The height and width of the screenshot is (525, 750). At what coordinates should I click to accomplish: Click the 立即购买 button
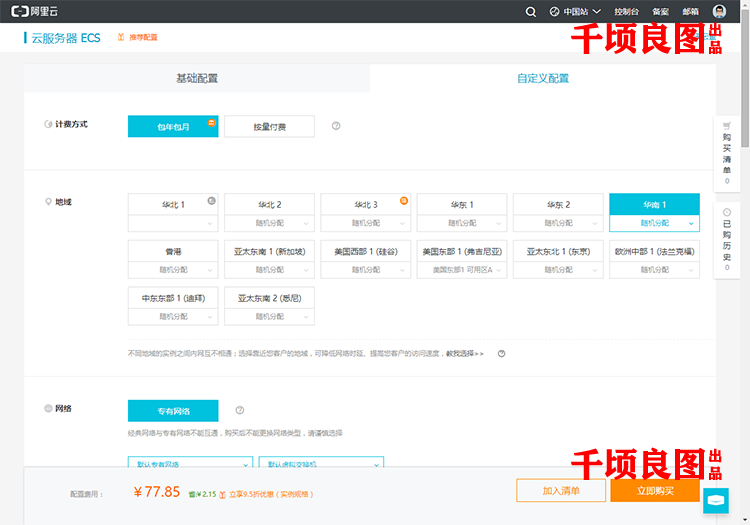pos(655,491)
